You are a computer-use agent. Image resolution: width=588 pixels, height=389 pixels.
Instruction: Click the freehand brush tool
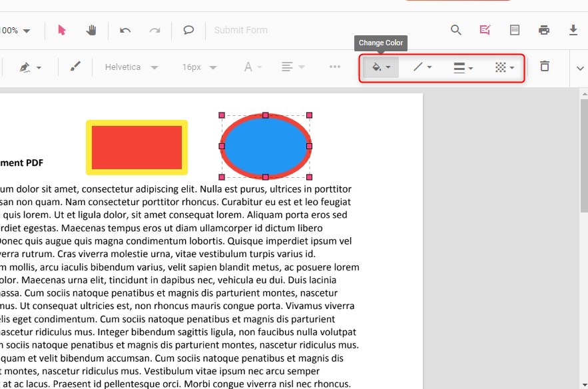pos(75,67)
